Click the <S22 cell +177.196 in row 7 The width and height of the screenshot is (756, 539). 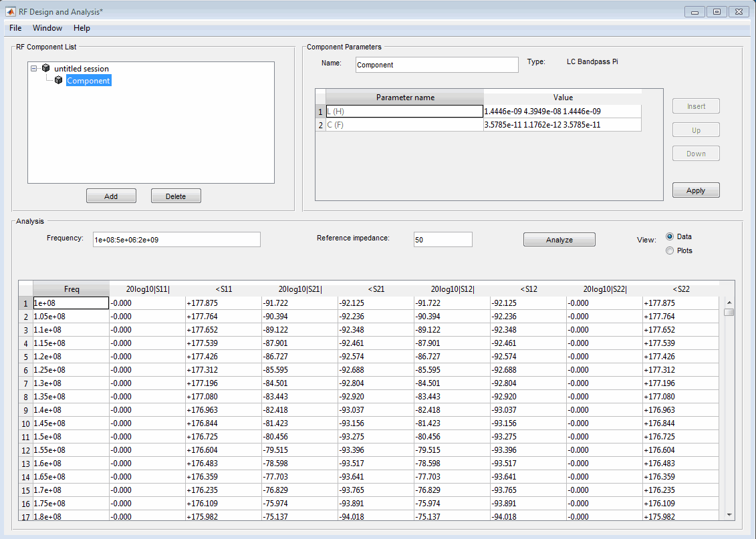(x=680, y=383)
